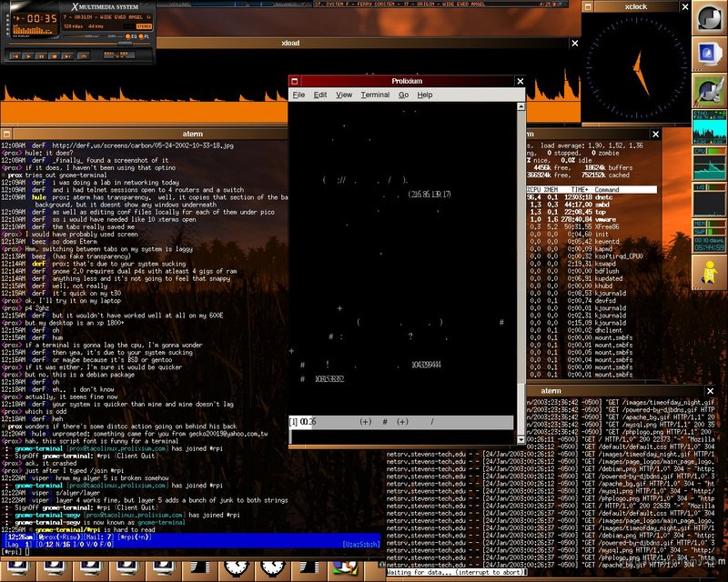Open the monitor-with-globe dock icon
The height and width of the screenshot is (582, 728).
point(710,53)
